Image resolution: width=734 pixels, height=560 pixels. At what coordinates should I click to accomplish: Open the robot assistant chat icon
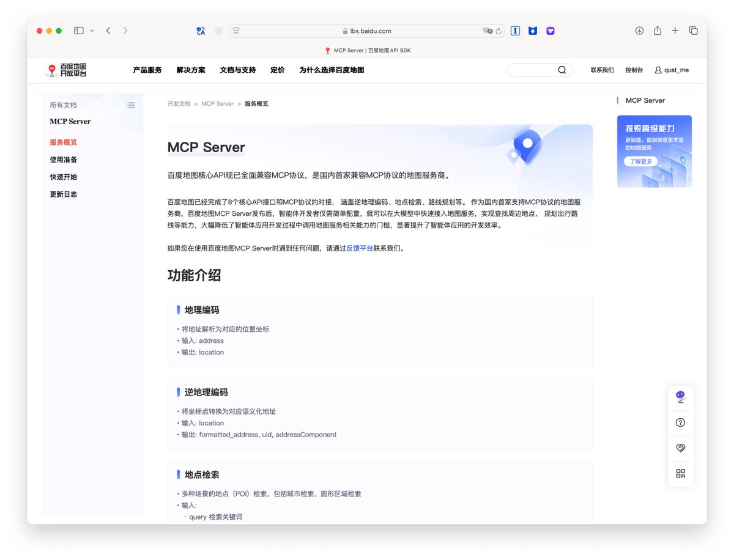(x=680, y=397)
